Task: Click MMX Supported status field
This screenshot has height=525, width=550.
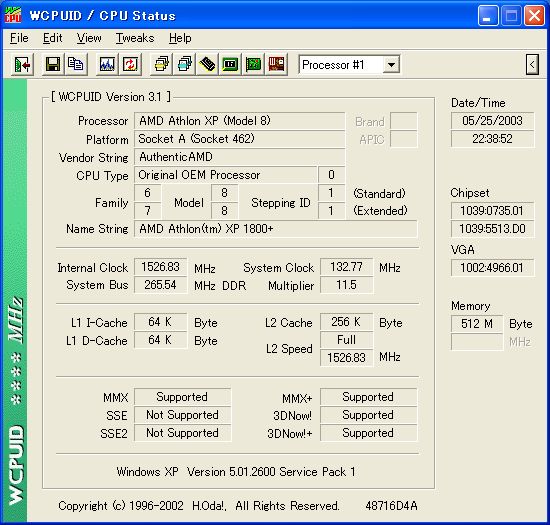Action: click(182, 397)
